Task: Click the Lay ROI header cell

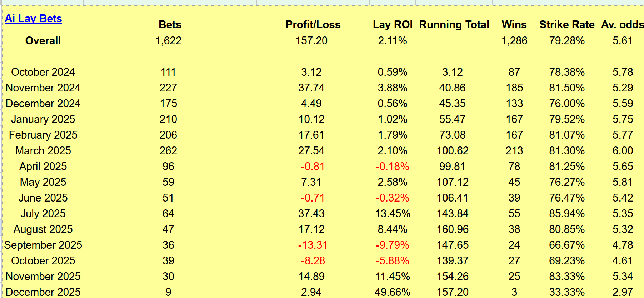Action: (392, 25)
